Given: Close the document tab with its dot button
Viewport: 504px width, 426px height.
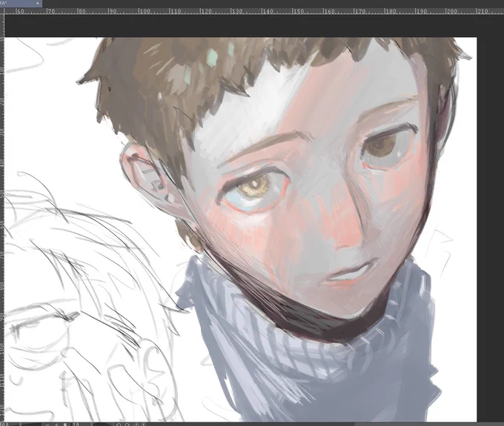Looking at the screenshot, I should 38,3.
